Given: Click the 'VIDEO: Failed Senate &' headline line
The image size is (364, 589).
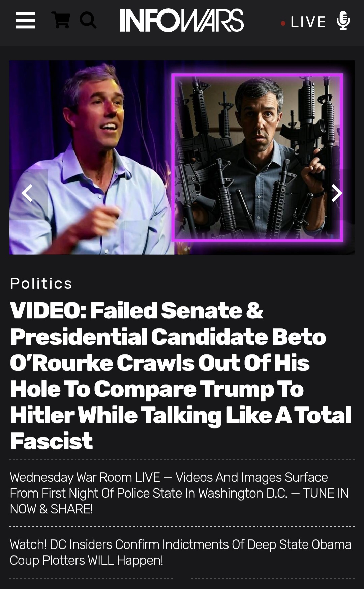Looking at the screenshot, I should click(x=136, y=310).
